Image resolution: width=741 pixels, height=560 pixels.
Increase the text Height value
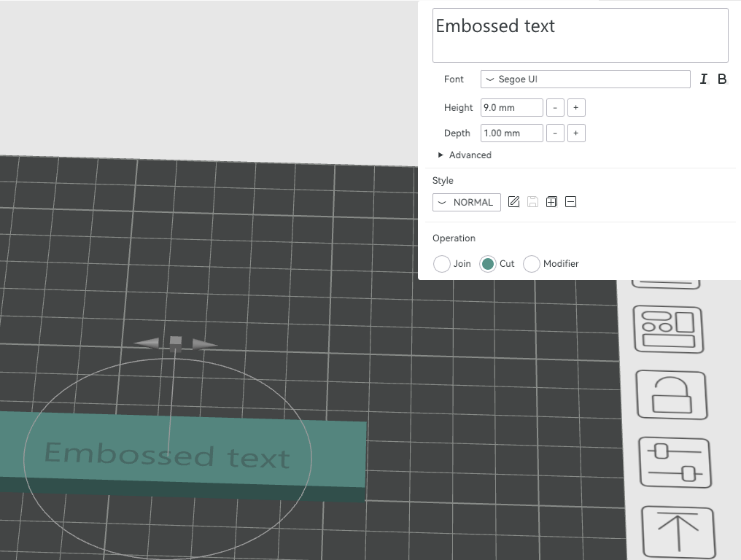576,108
